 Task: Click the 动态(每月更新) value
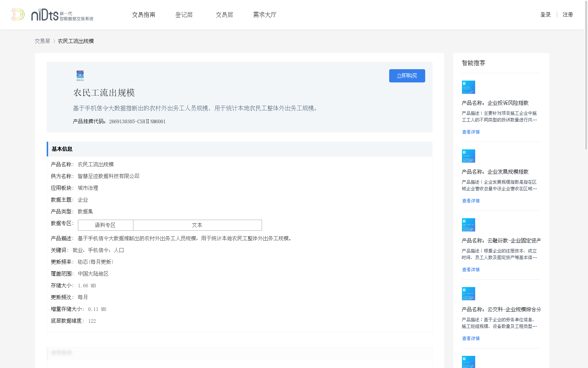point(96,262)
